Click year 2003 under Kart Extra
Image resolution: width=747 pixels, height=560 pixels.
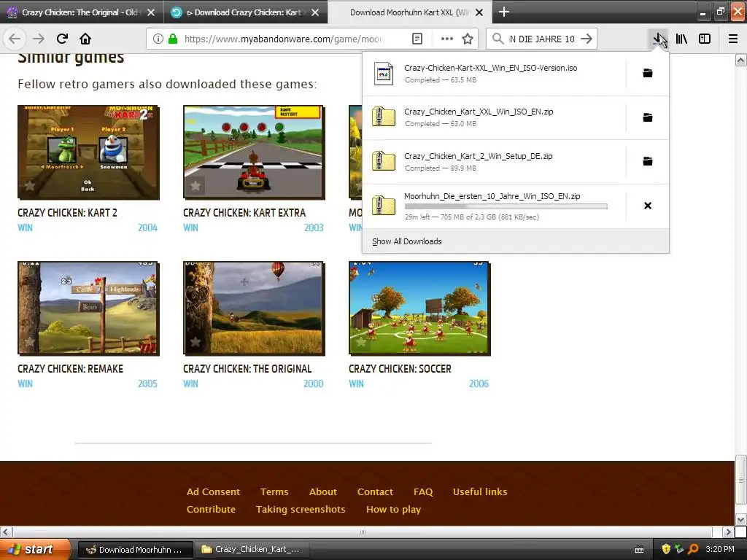(x=314, y=227)
